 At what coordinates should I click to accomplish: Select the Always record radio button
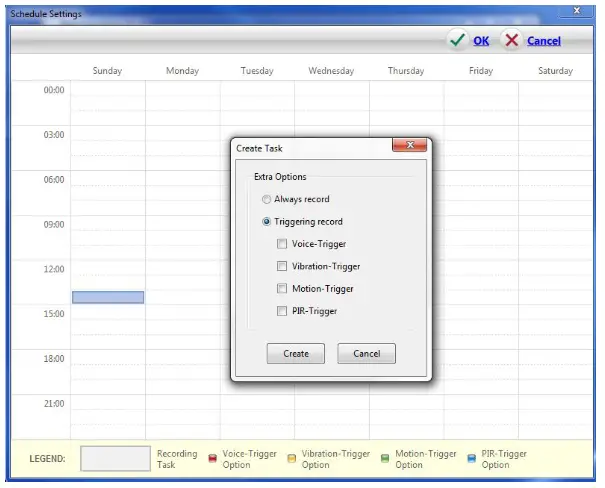click(266, 199)
